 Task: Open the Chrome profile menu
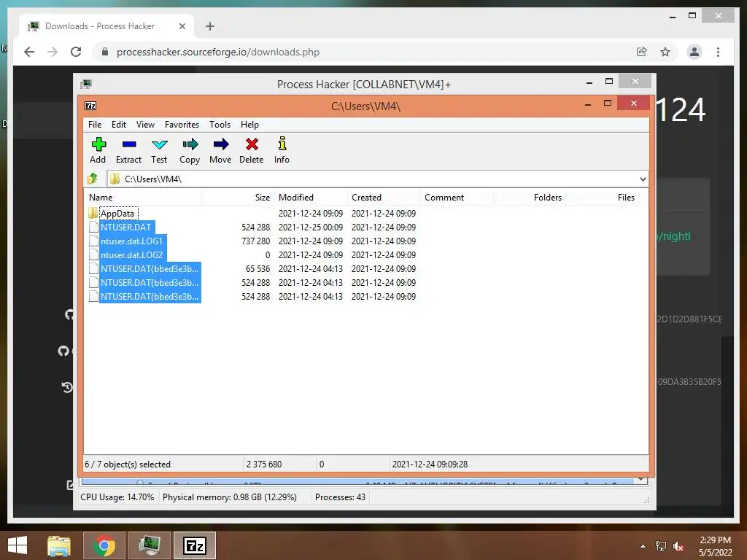click(x=694, y=52)
